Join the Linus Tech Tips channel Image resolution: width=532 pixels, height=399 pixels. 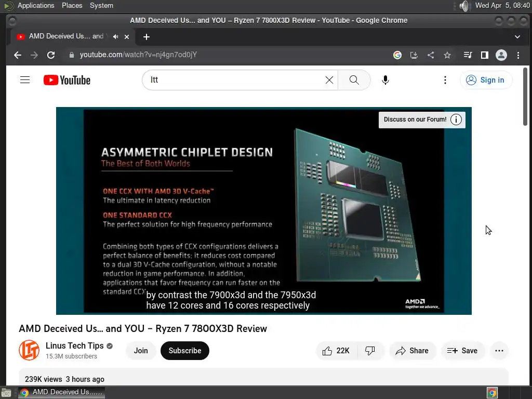pyautogui.click(x=141, y=351)
